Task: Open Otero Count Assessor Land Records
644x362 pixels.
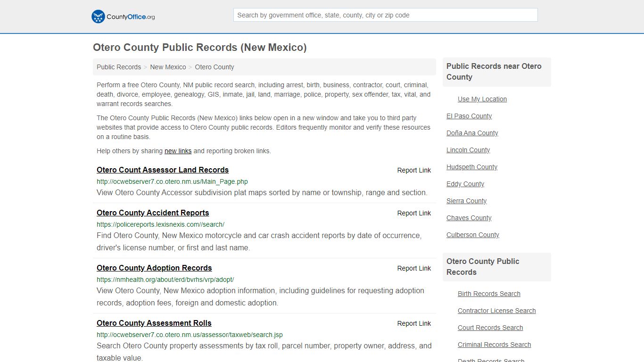Action: pos(163,170)
